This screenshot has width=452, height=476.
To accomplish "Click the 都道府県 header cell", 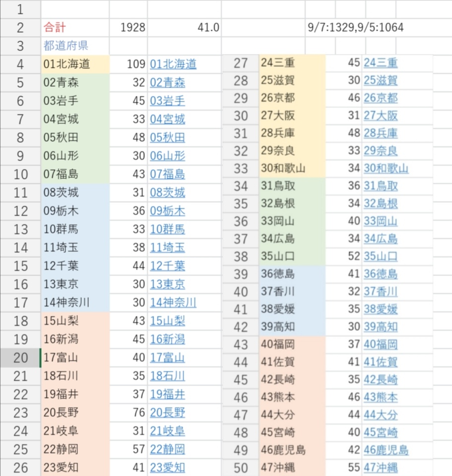I will click(x=74, y=46).
